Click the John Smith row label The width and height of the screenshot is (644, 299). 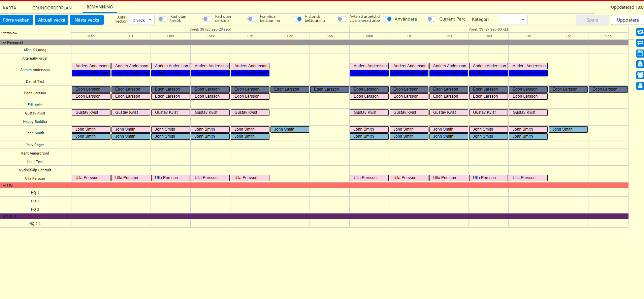click(x=35, y=133)
